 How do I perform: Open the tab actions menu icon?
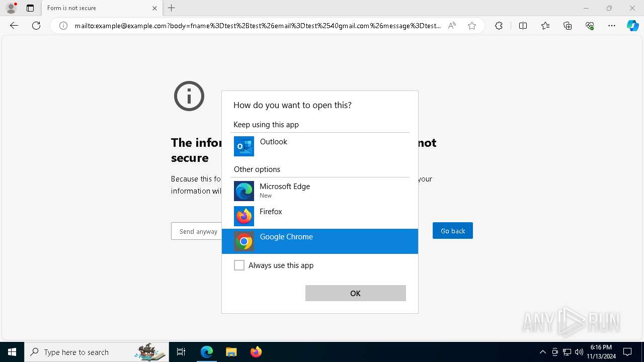30,8
